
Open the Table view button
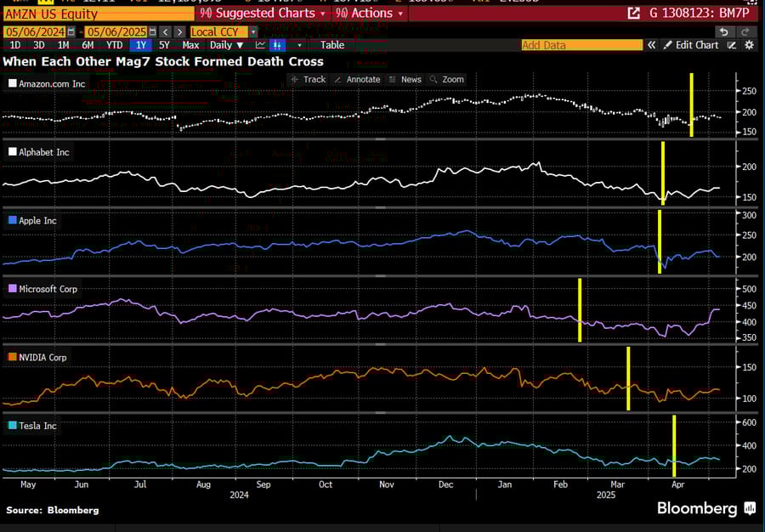(x=332, y=45)
